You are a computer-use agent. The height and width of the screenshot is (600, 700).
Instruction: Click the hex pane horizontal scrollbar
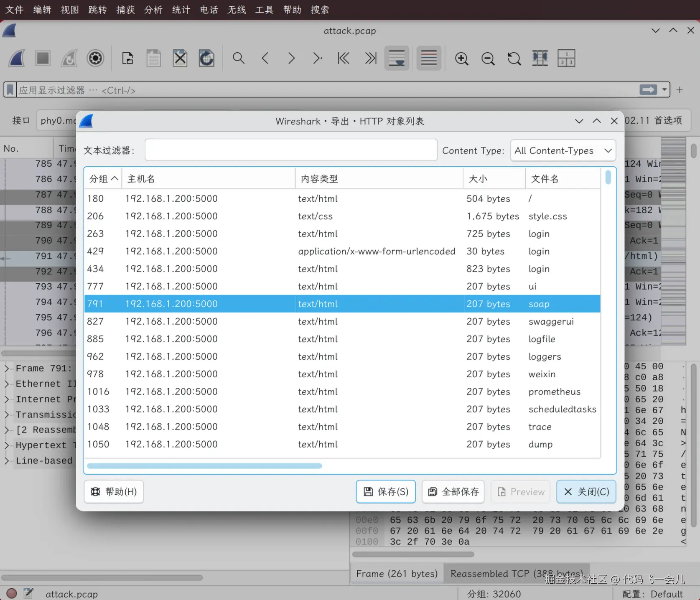point(413,554)
